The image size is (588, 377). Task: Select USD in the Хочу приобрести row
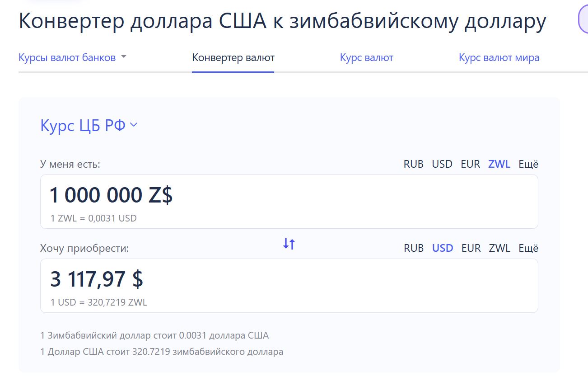[443, 248]
